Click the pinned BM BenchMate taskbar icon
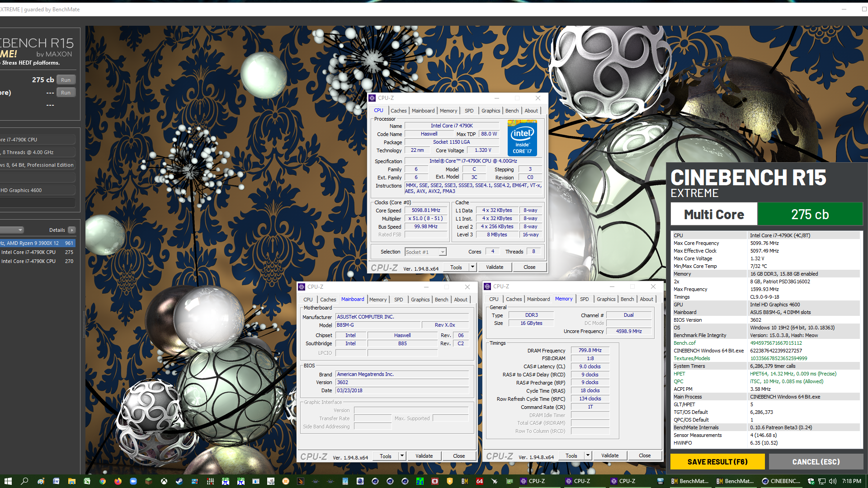 (x=464, y=481)
